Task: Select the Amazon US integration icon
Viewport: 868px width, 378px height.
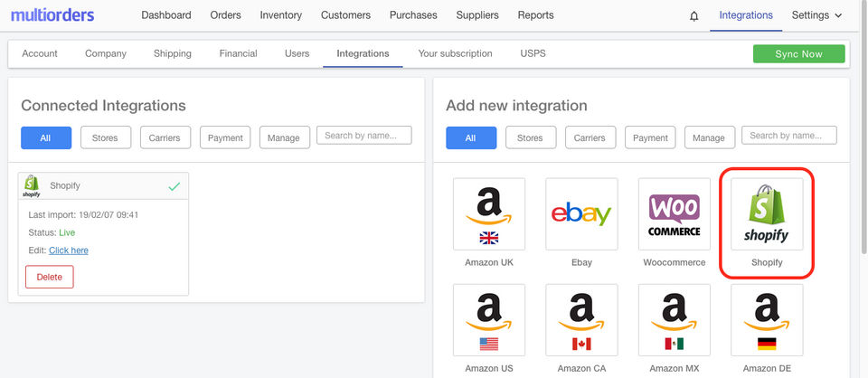Action: 489,321
